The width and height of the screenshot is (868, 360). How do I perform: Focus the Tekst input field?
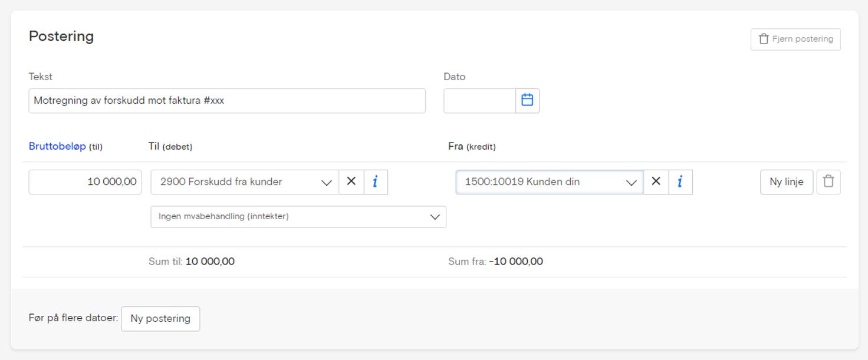227,100
